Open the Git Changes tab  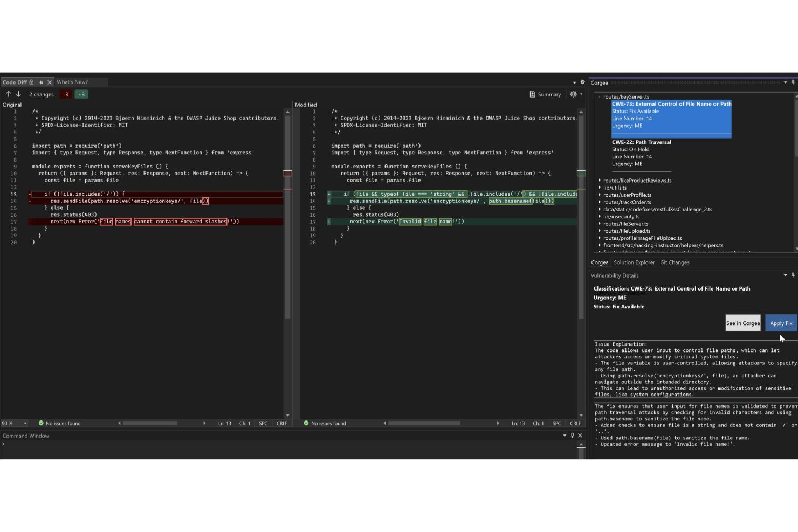(675, 262)
